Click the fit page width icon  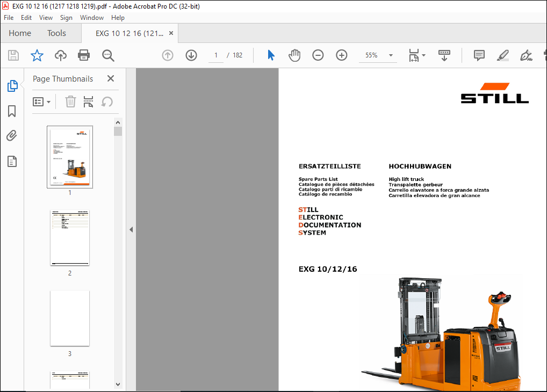pyautogui.click(x=414, y=55)
